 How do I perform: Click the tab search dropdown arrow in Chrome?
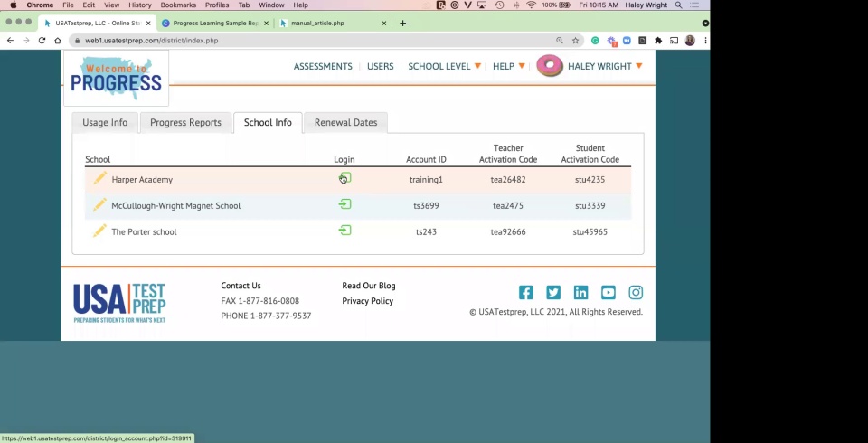(705, 24)
